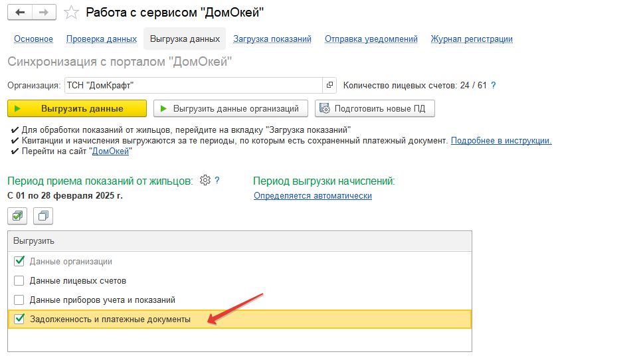
Task: Open the organization field's selection icon
Action: (329, 85)
